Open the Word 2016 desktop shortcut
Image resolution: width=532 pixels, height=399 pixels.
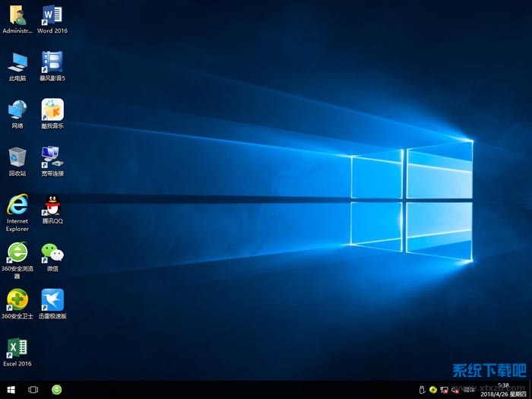tap(52, 15)
